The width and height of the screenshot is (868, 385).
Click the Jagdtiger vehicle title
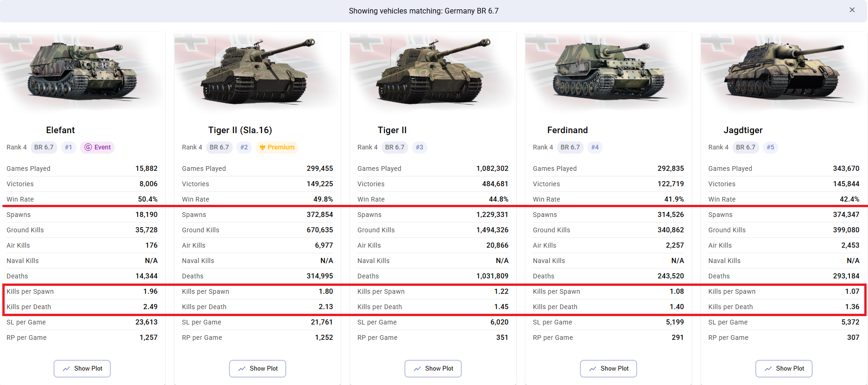743,130
